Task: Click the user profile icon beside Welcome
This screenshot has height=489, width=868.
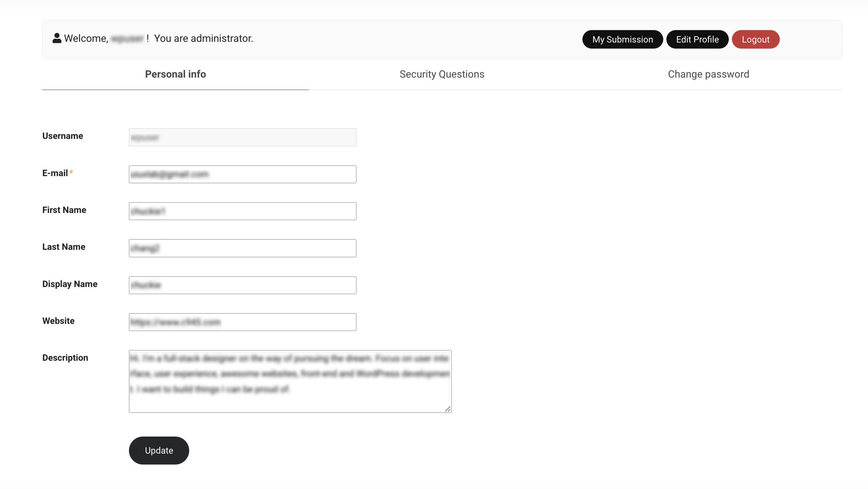Action: pyautogui.click(x=57, y=38)
